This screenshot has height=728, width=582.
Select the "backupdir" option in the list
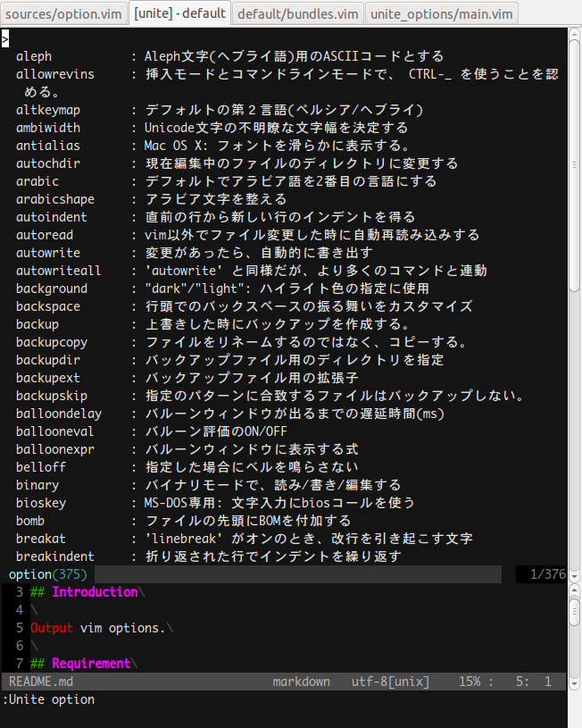click(x=50, y=359)
